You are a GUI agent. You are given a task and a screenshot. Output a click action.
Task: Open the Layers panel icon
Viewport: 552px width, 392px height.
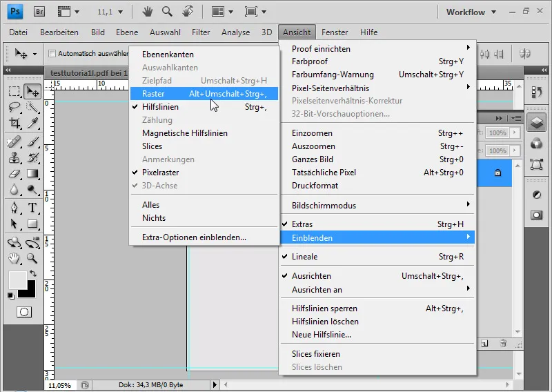[x=536, y=123]
